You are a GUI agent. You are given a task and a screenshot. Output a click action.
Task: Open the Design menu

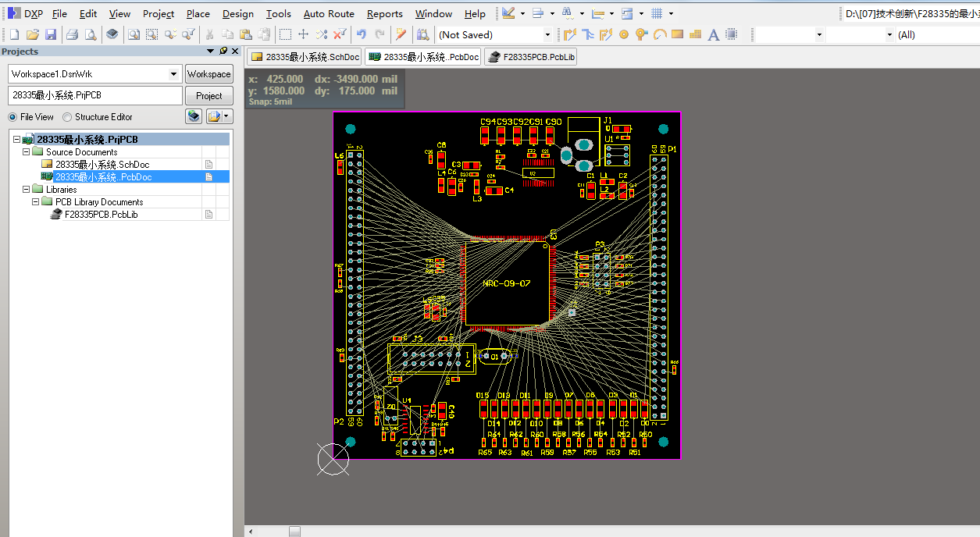(237, 14)
